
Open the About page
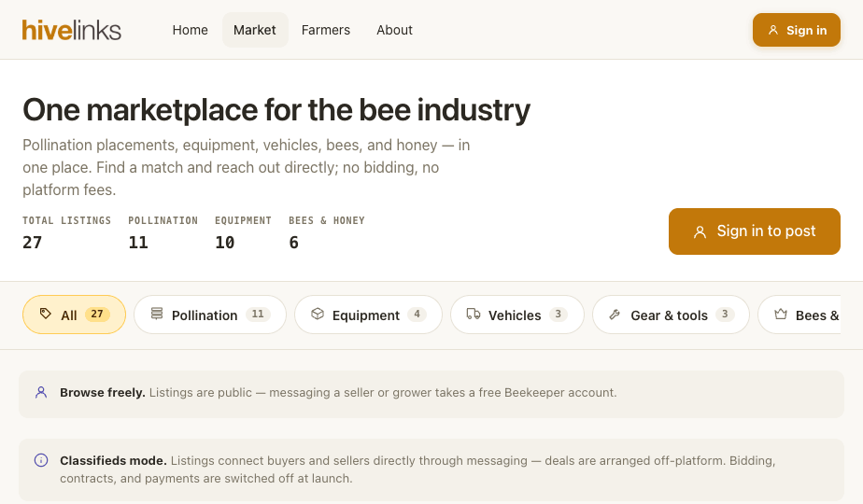395,30
